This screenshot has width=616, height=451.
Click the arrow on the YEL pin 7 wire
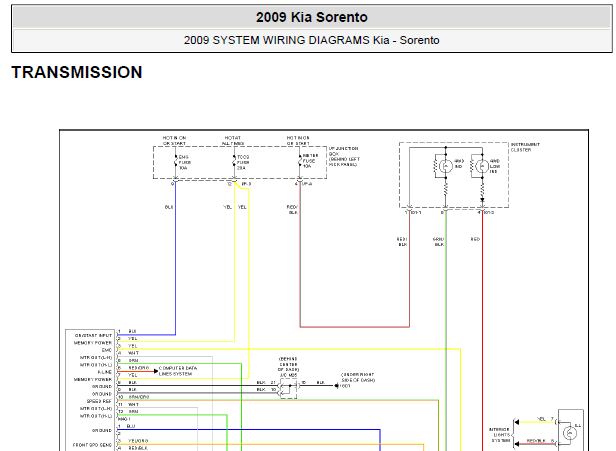point(517,422)
